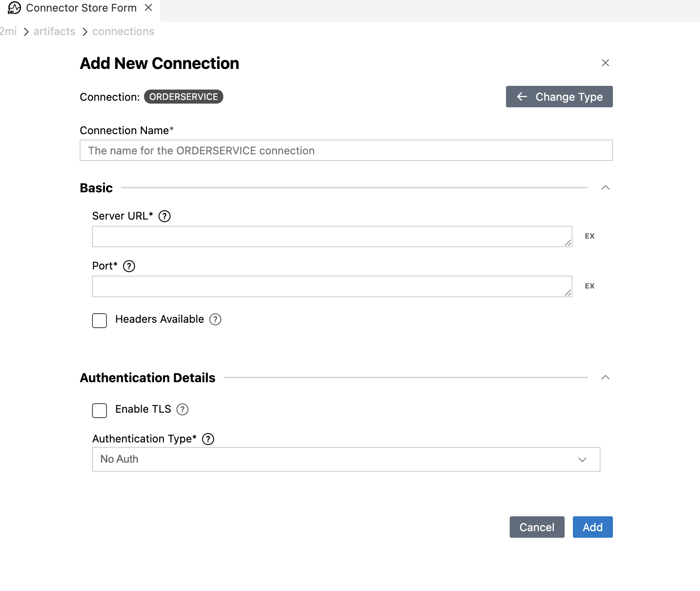Enable the Headers Available checkbox
700x591 pixels.
(x=99, y=321)
